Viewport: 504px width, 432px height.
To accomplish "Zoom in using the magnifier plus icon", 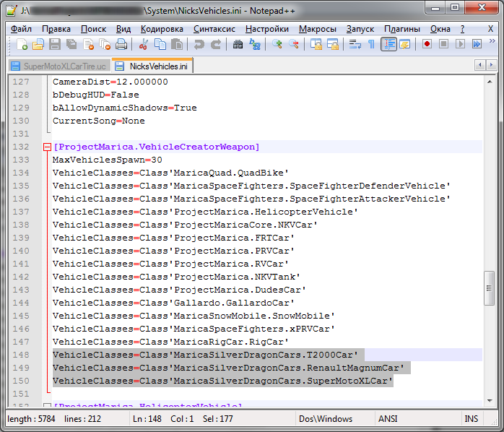I will (277, 44).
